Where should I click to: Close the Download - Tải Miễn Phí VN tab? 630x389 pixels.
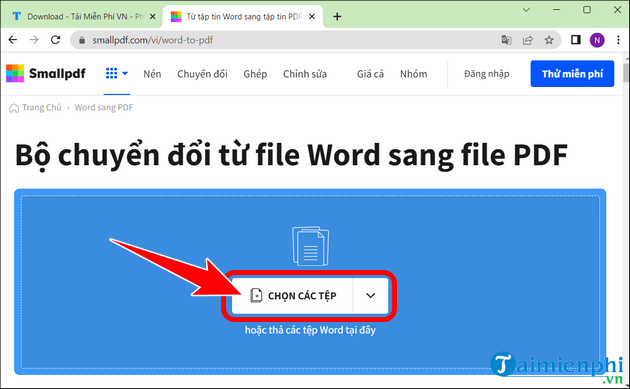(x=152, y=17)
